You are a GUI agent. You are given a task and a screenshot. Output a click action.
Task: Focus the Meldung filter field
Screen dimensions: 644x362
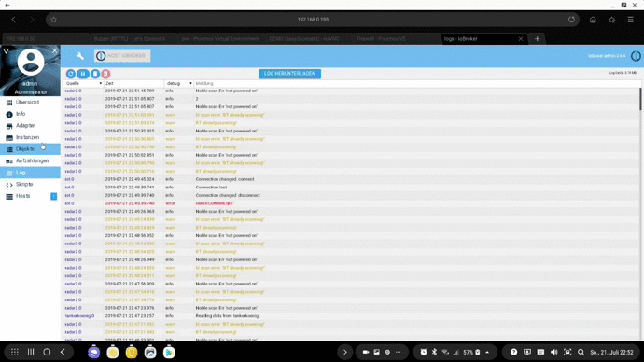(416, 83)
